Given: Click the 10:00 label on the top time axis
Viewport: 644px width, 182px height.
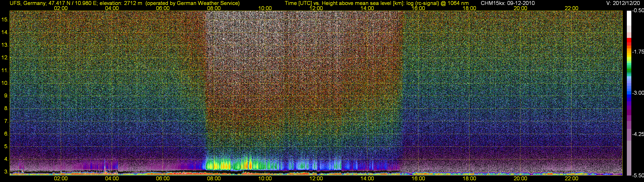Looking at the screenshot, I should tap(265, 8).
